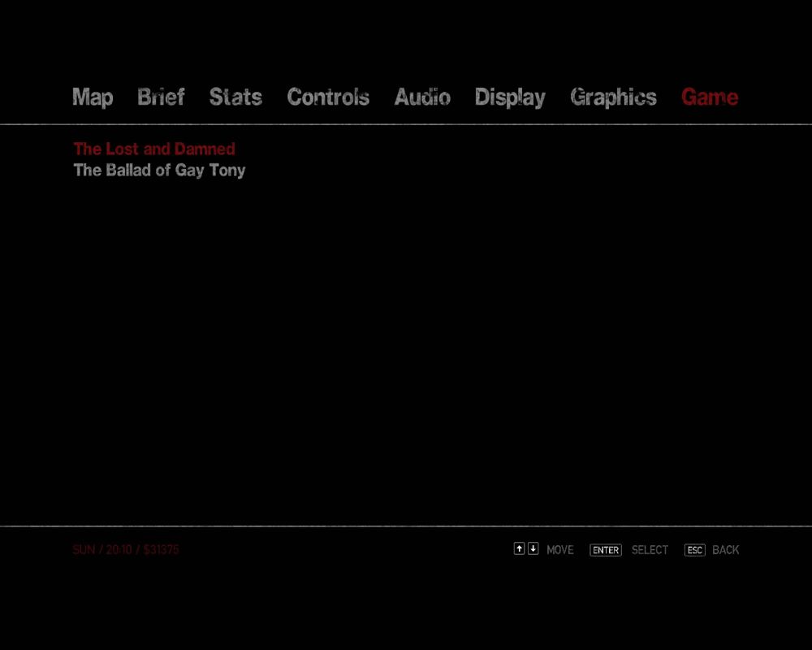Click the ENTER key icon

606,550
